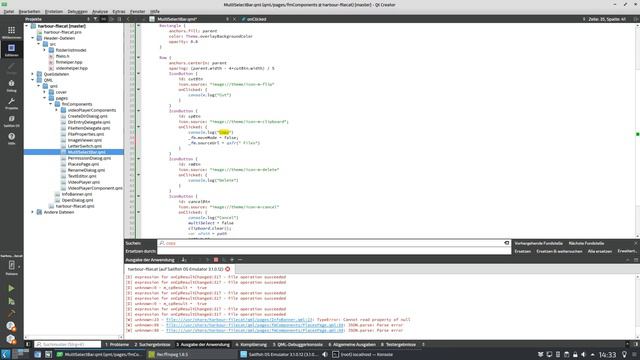Open the Datei menu
This screenshot has height=360, width=640.
click(9, 11)
